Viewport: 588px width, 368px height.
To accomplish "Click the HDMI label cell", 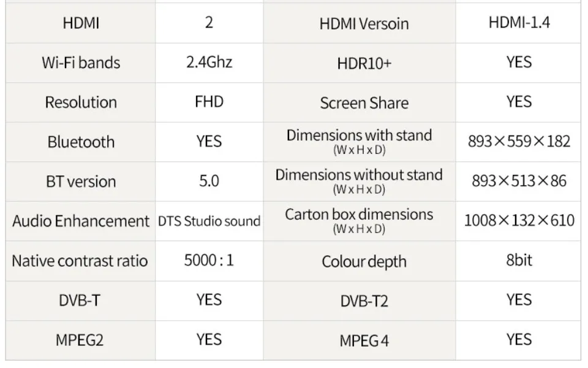I will pos(81,23).
